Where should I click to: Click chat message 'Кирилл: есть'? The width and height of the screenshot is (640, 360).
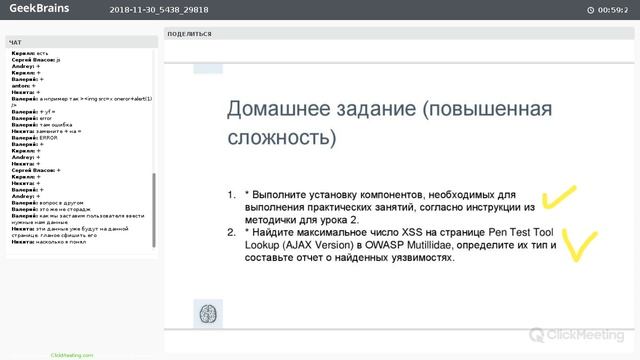[30, 53]
